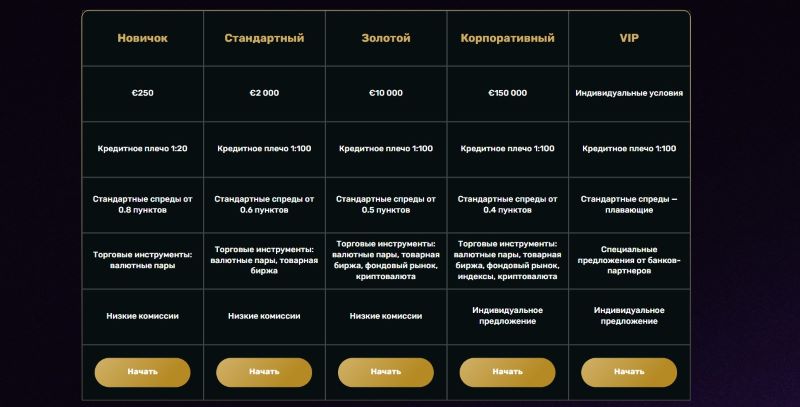Click the Индивидуальные условия cell
The height and width of the screenshot is (407, 800).
click(629, 93)
